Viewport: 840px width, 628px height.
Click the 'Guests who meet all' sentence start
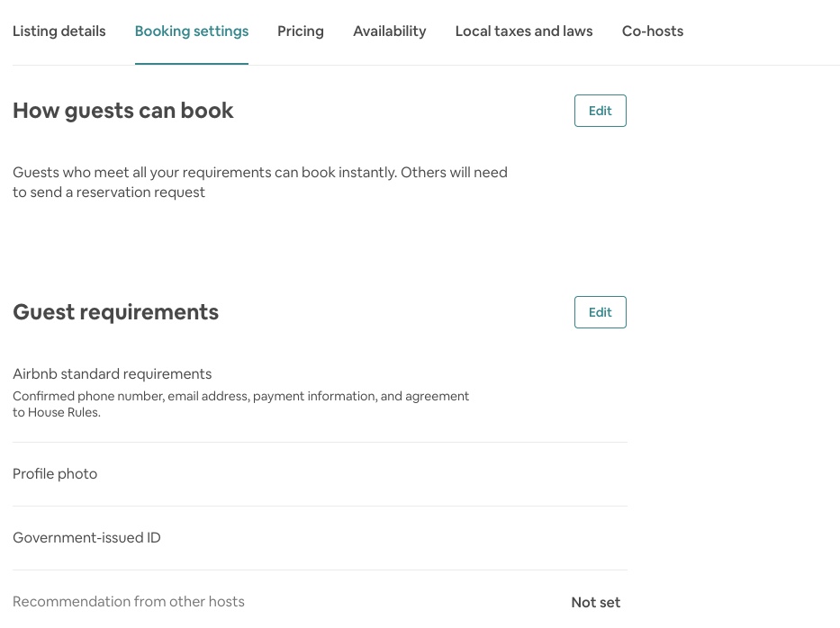tap(72, 173)
